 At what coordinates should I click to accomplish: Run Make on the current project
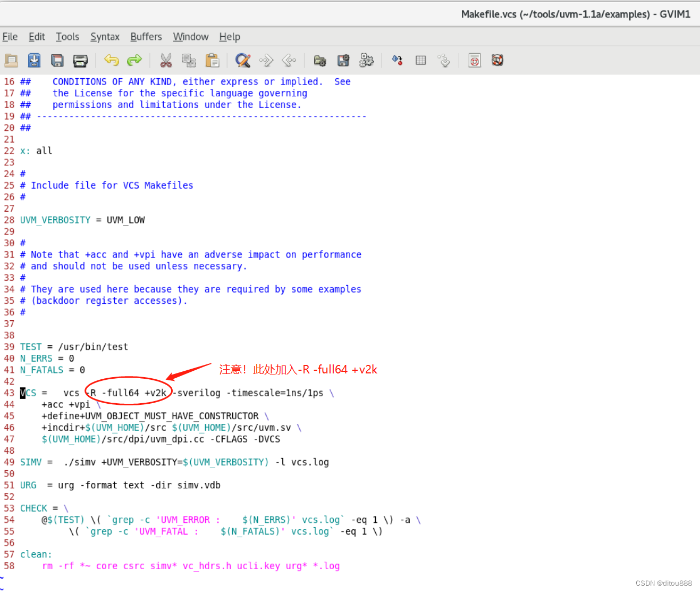click(x=397, y=61)
